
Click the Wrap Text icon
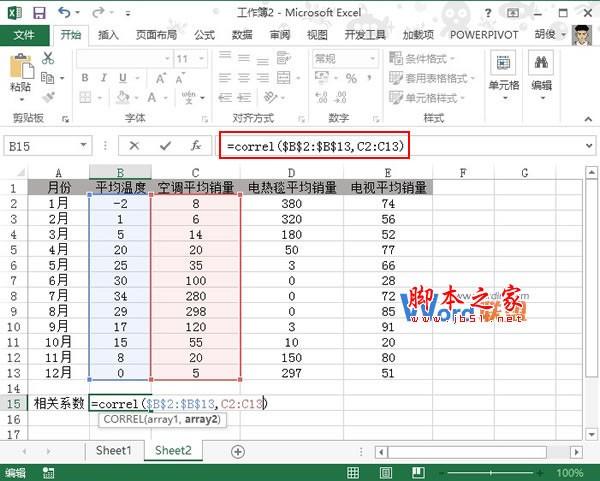284,58
